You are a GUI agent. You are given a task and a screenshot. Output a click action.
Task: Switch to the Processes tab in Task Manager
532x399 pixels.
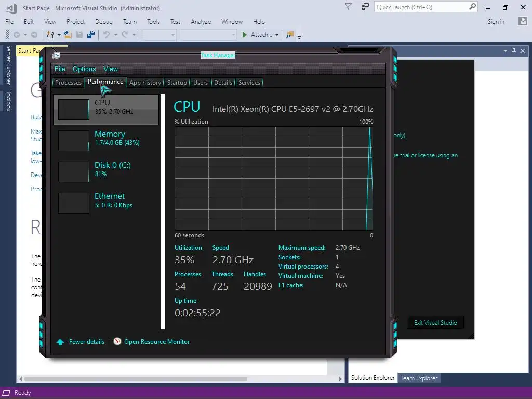click(68, 83)
